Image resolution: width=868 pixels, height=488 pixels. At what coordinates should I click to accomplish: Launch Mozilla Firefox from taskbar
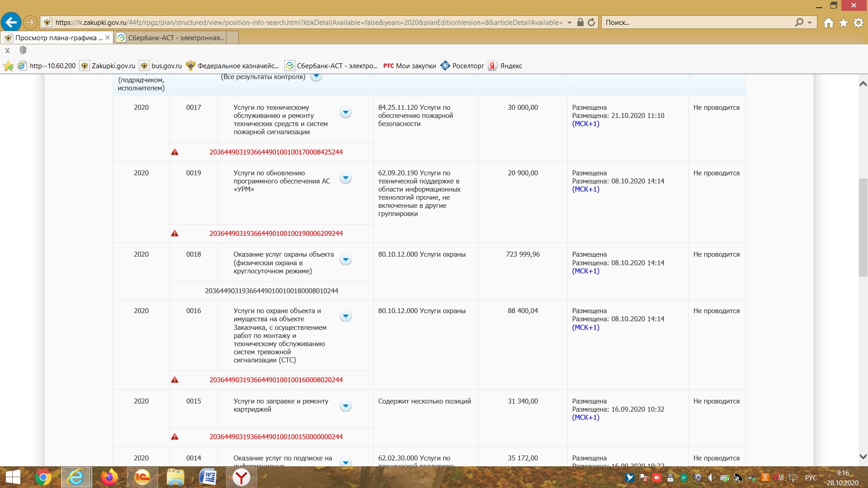(109, 477)
